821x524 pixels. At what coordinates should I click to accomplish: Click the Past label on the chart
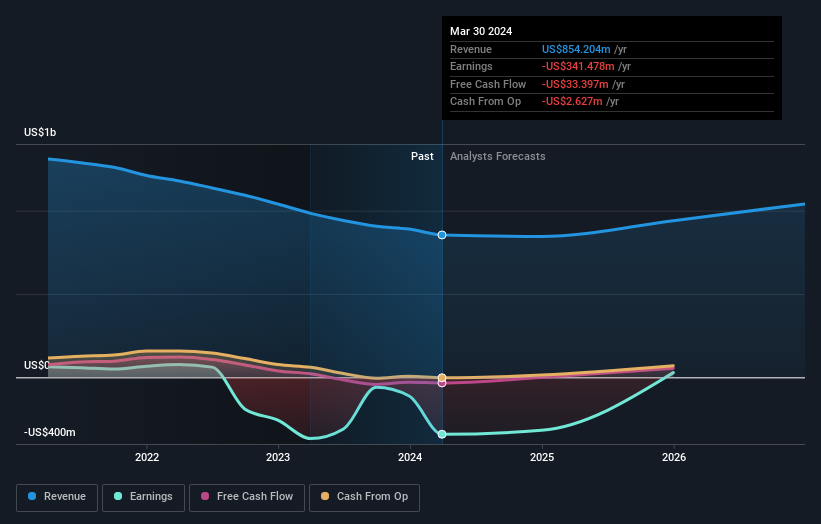[422, 157]
